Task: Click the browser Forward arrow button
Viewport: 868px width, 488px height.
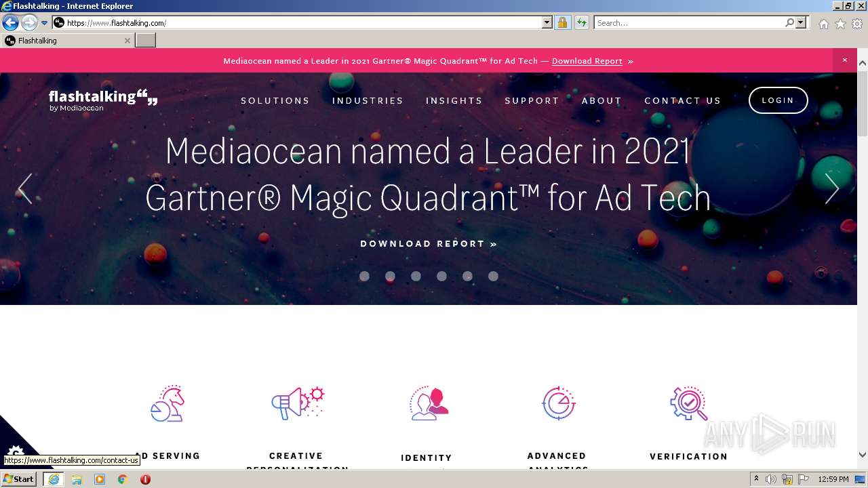Action: coord(28,22)
